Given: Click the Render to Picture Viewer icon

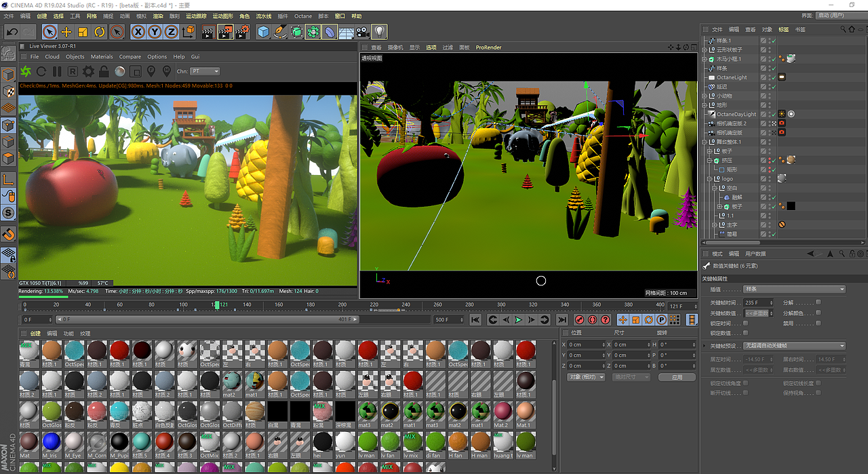Looking at the screenshot, I should pyautogui.click(x=225, y=32).
